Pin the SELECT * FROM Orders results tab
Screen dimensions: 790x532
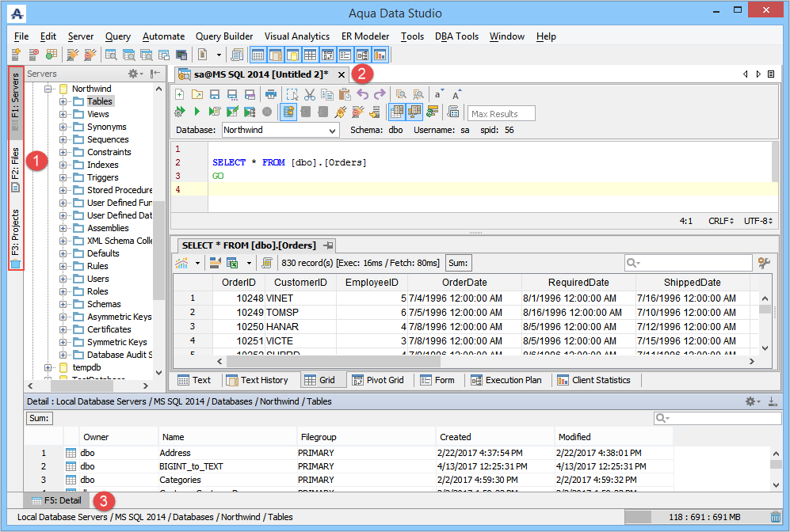point(328,245)
